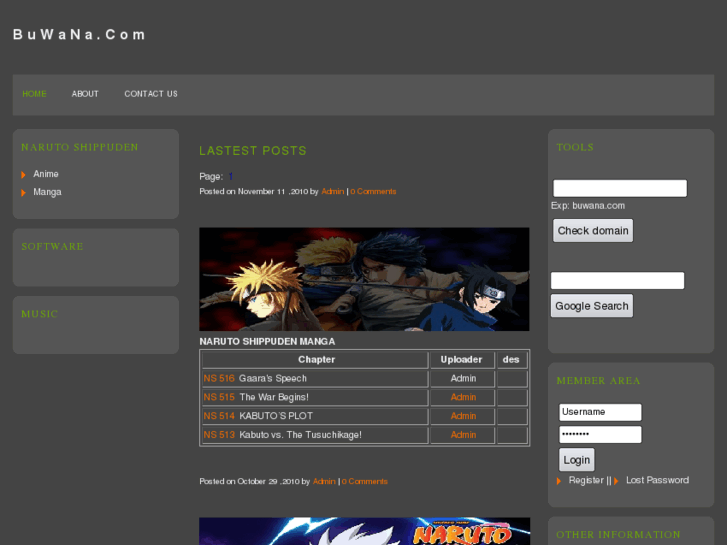Click the NARUTO SHIPPUDEN MANGA table title
This screenshot has width=727, height=545.
267,342
